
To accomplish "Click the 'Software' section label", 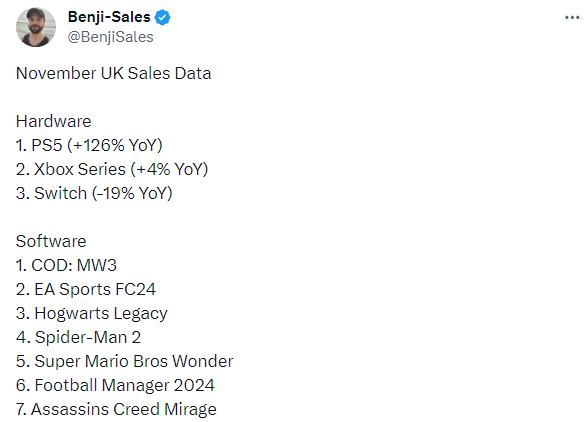I will click(51, 241).
